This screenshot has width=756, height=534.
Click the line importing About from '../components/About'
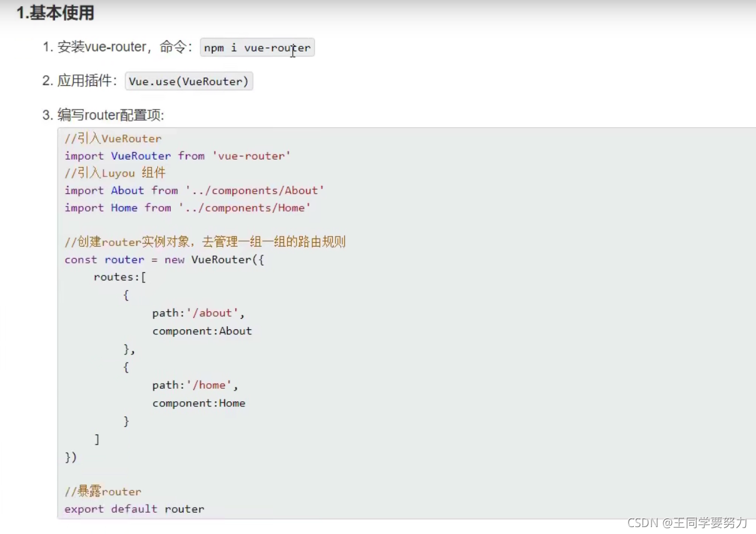point(195,190)
